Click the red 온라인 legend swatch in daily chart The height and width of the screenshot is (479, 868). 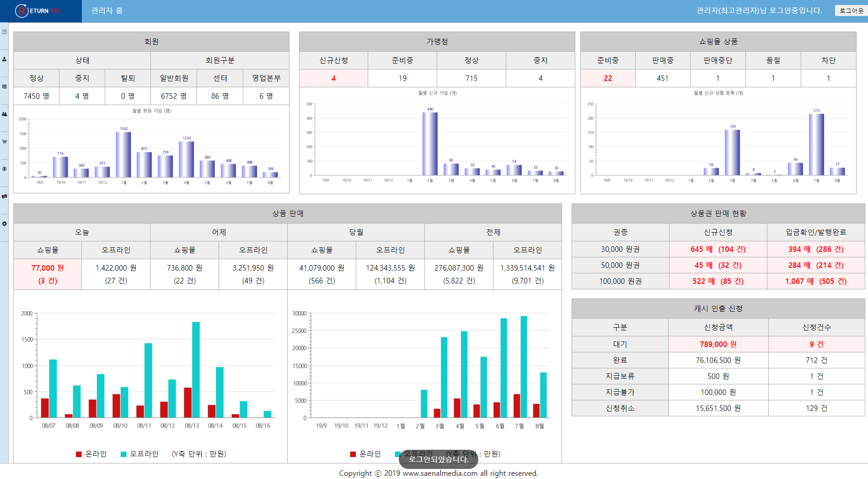tap(79, 454)
